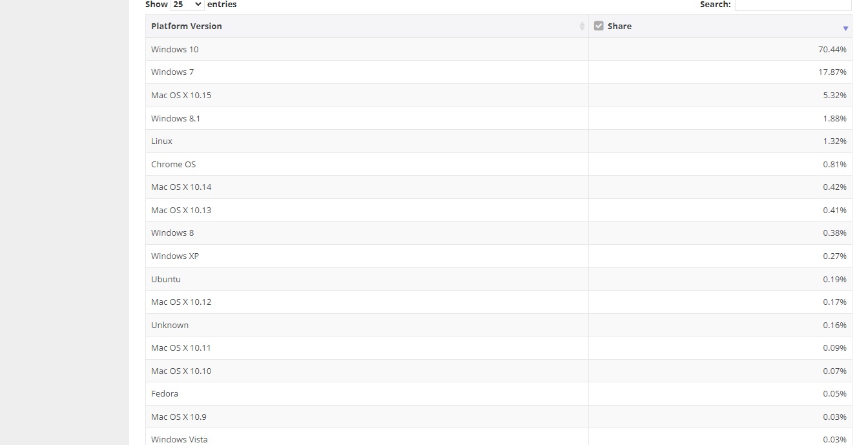Screen dimensions: 868x445
Task: Select the Windows 10 row label
Action: (175, 49)
